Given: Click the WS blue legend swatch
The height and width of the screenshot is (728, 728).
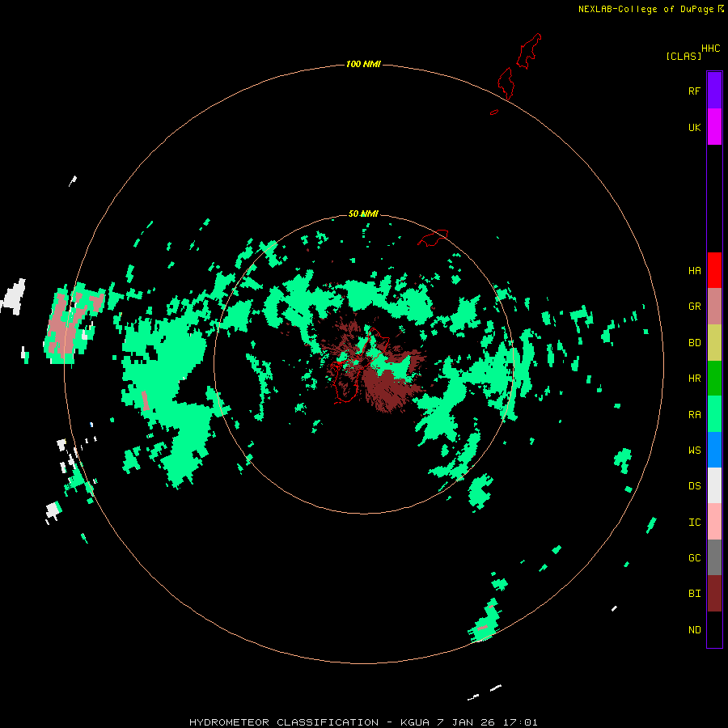Looking at the screenshot, I should coord(714,450).
